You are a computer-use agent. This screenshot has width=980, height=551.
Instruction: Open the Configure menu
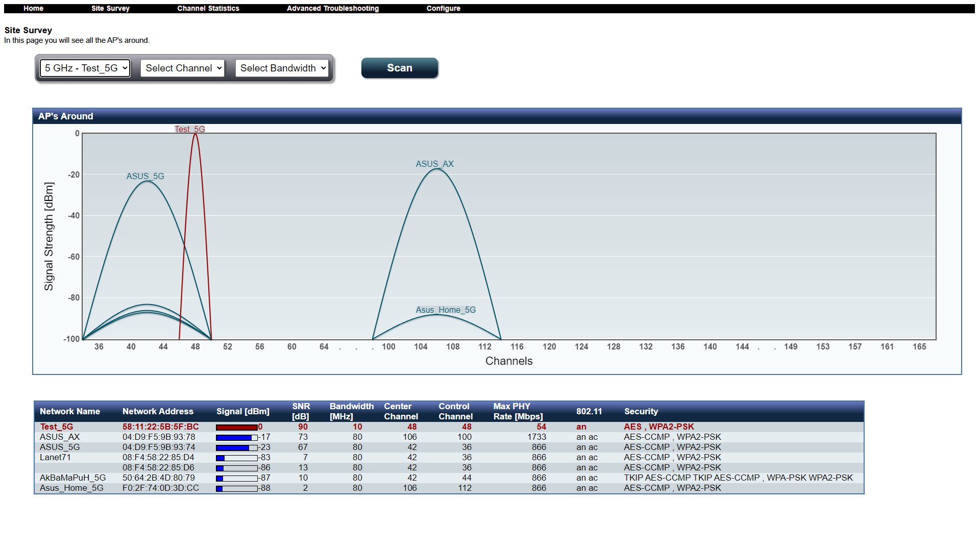pyautogui.click(x=443, y=8)
